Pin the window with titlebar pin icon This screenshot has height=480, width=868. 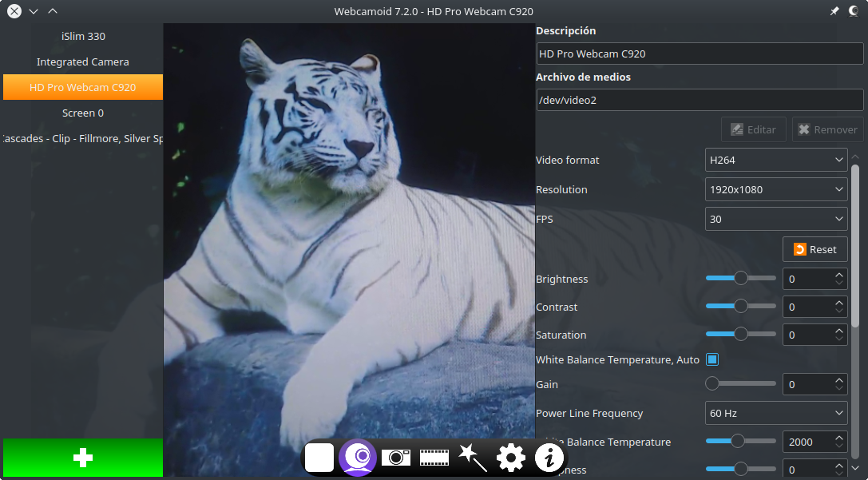coord(834,11)
